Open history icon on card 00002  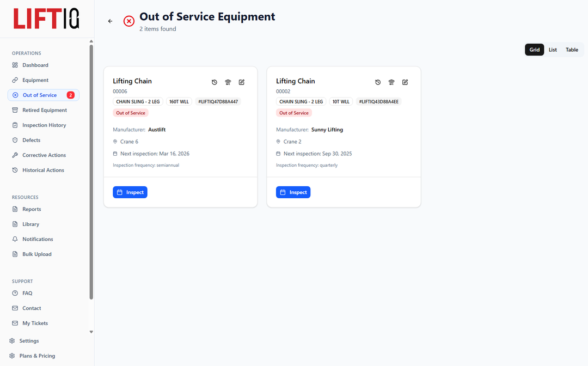point(378,82)
